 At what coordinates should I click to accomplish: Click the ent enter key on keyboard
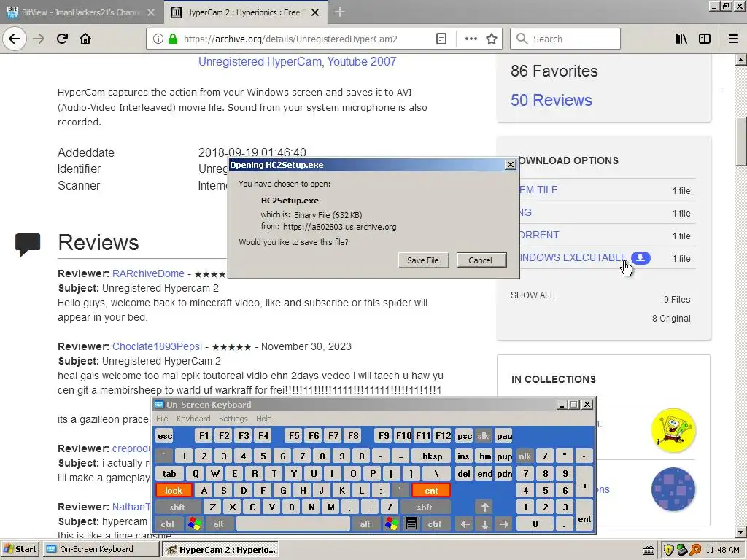(x=431, y=490)
